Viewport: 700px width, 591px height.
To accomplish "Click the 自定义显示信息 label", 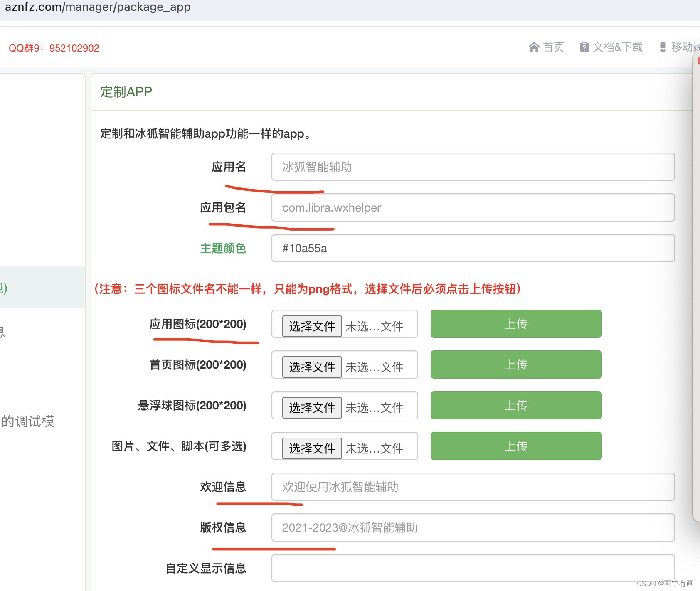I will click(x=206, y=568).
